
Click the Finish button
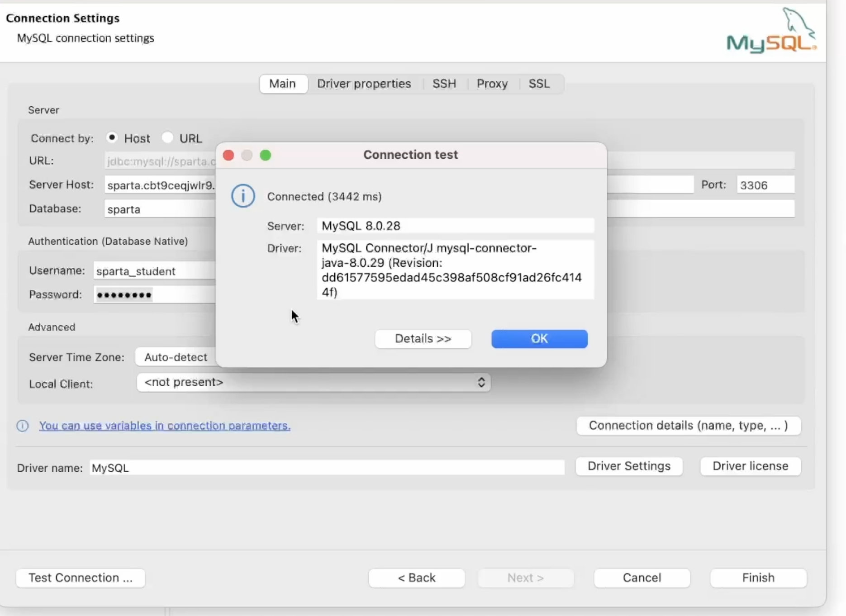758,578
